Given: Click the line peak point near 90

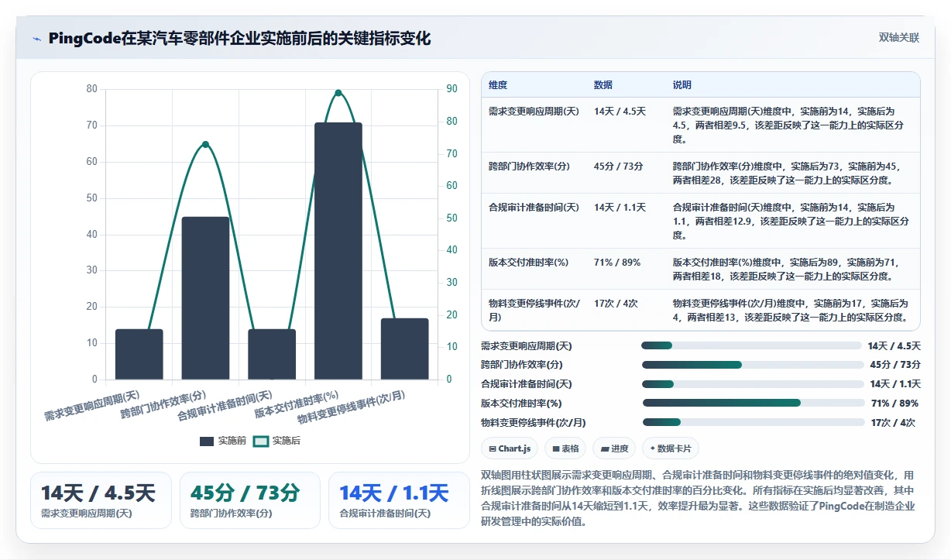Looking at the screenshot, I should coord(338,93).
